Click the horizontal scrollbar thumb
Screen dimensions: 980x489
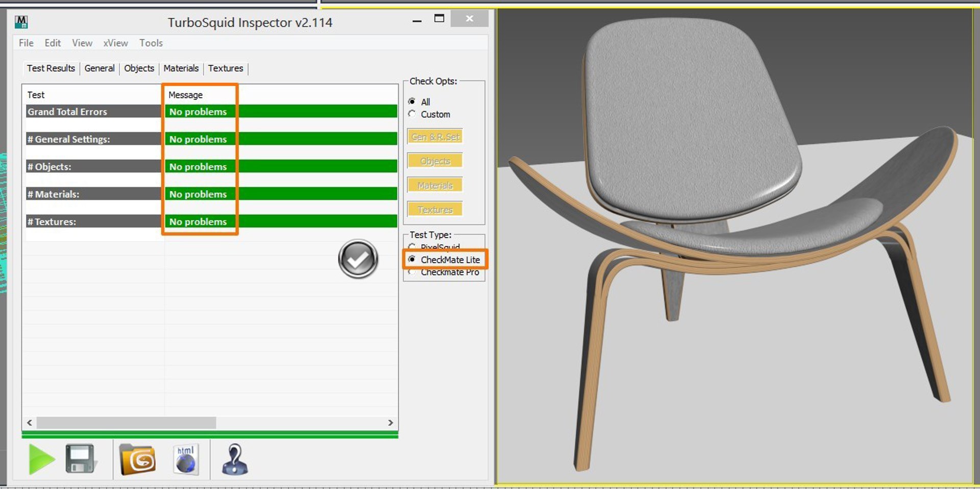pos(126,423)
